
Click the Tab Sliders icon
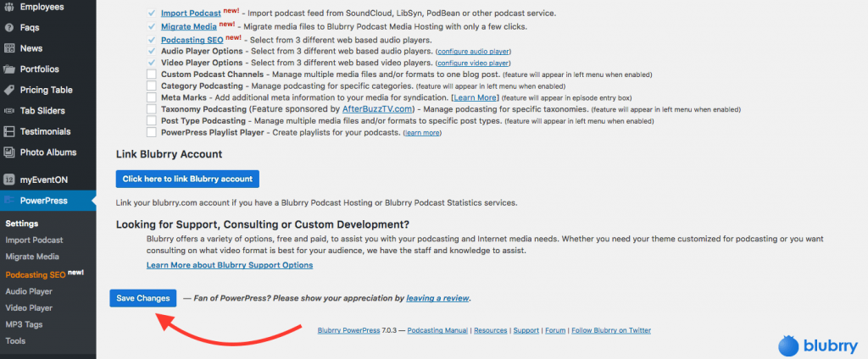pyautogui.click(x=8, y=111)
